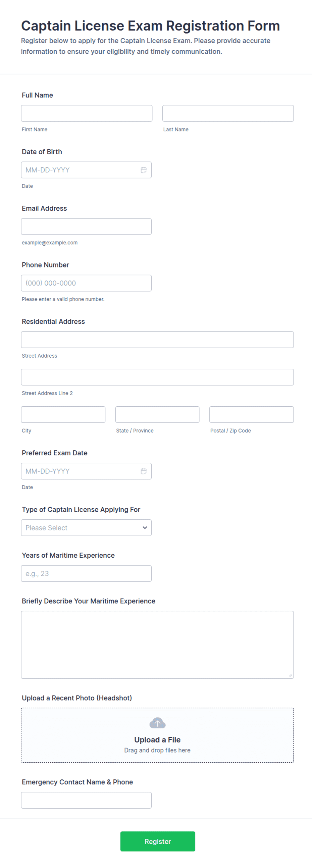Select the Emergency Contact Name & Phone field
312x868 pixels.
86,800
